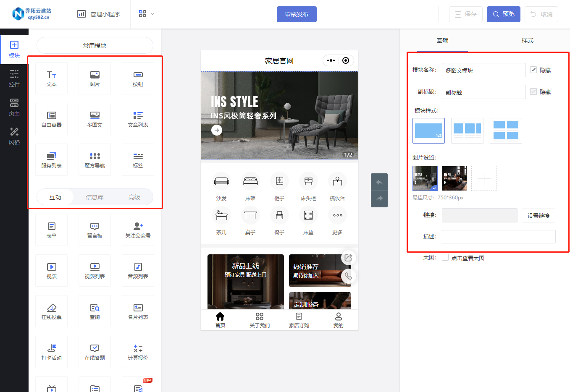
Task: Click the 模块名称 input field
Action: (483, 70)
